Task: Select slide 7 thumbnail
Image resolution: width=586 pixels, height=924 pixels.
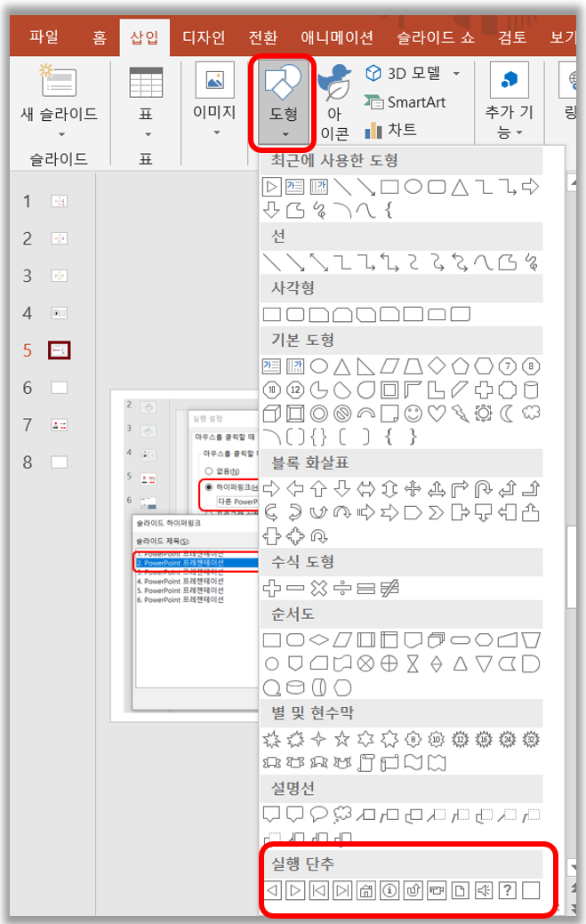Action: (x=59, y=425)
